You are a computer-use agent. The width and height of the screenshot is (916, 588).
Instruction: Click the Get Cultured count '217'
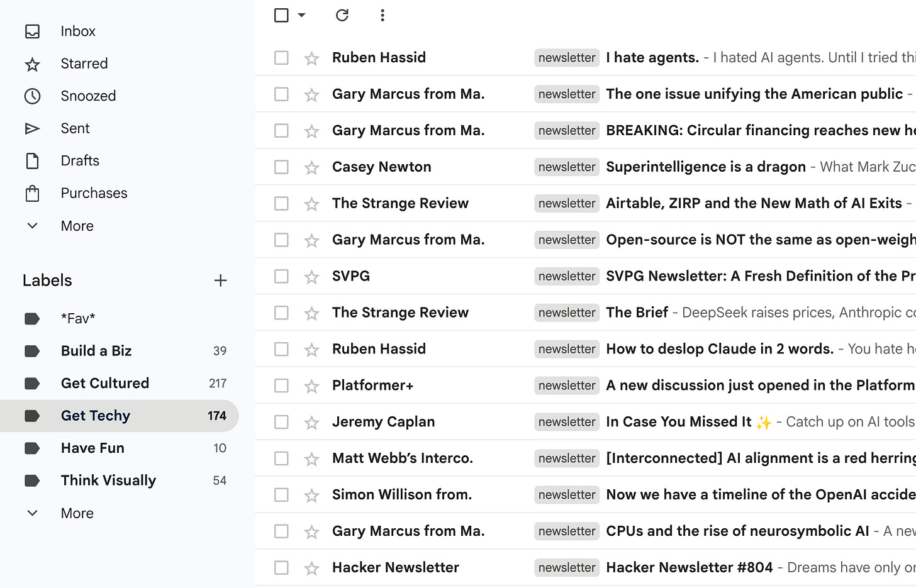click(x=218, y=384)
